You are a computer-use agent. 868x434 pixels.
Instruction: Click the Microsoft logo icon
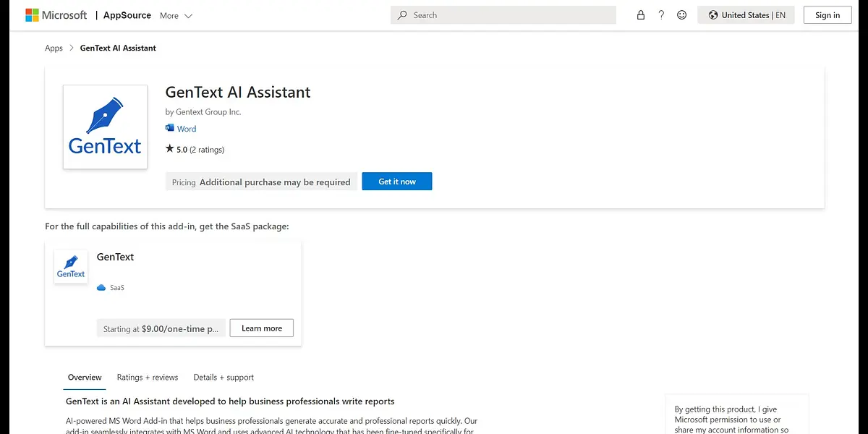point(32,15)
